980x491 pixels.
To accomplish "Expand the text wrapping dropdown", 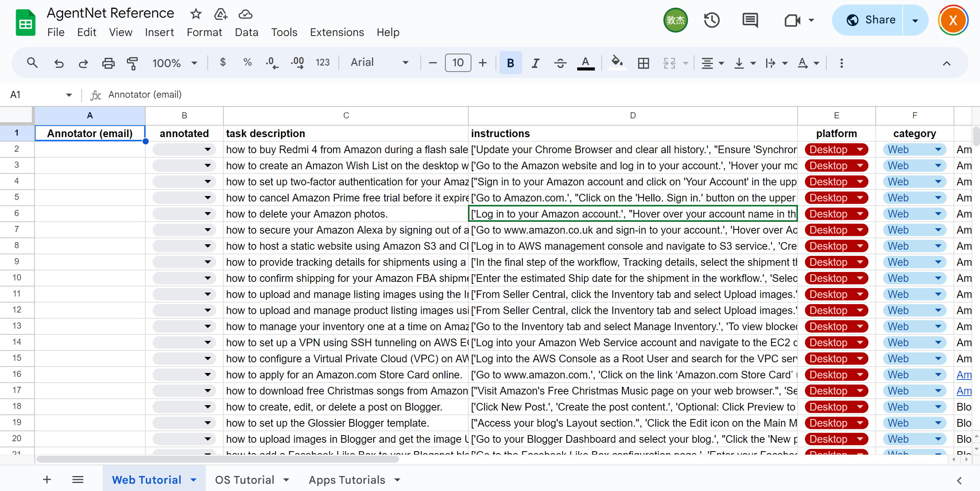I will tap(785, 63).
